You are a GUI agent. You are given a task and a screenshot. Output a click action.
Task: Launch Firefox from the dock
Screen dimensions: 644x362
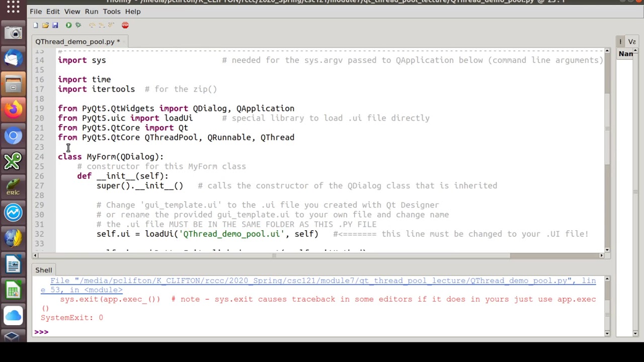tap(14, 110)
